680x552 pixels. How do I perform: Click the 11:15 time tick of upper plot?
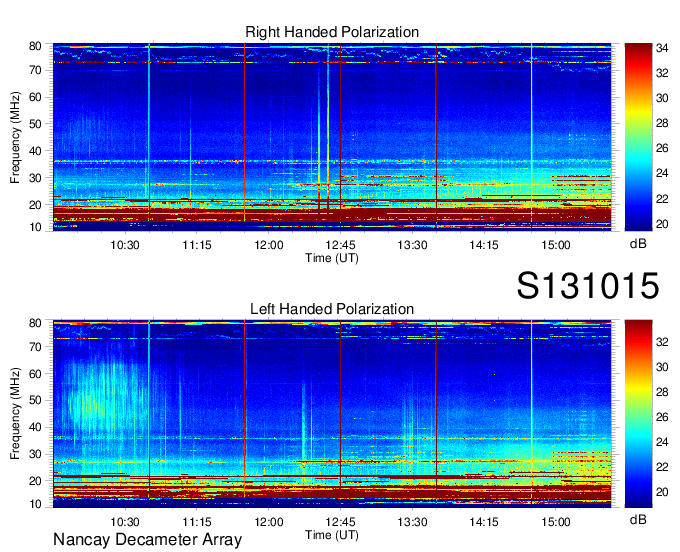(196, 245)
